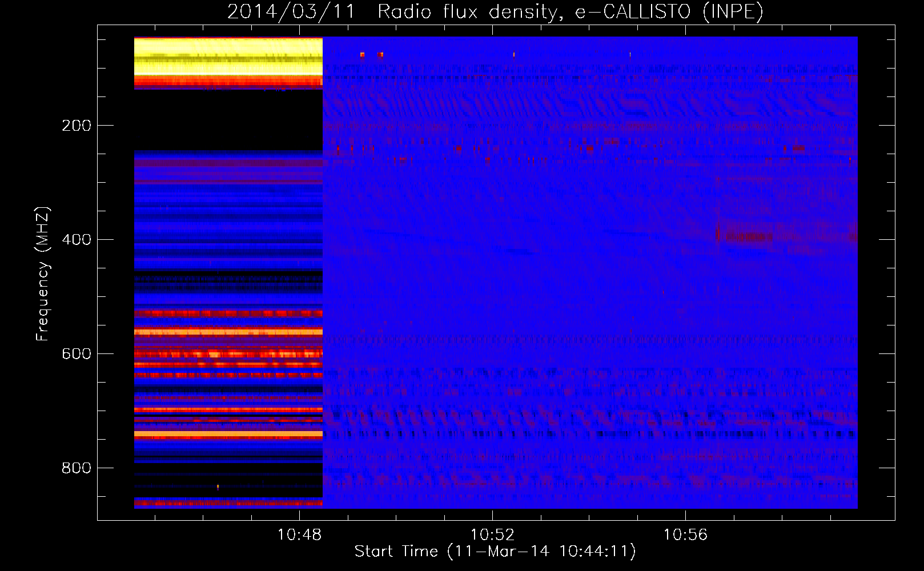Click the '10:52' time tick label

tap(492, 535)
